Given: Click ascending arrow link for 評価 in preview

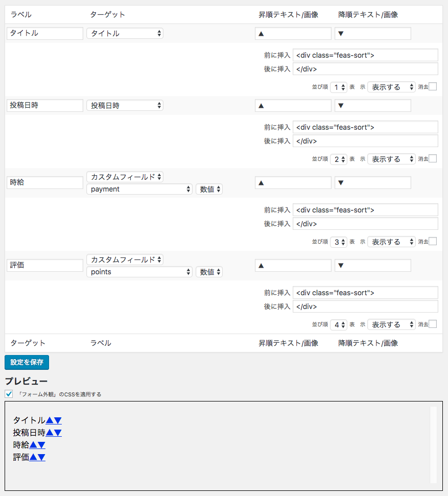Looking at the screenshot, I should [33, 457].
